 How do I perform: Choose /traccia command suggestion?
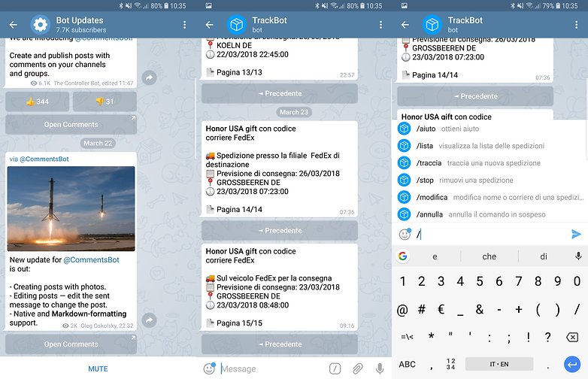(x=489, y=163)
